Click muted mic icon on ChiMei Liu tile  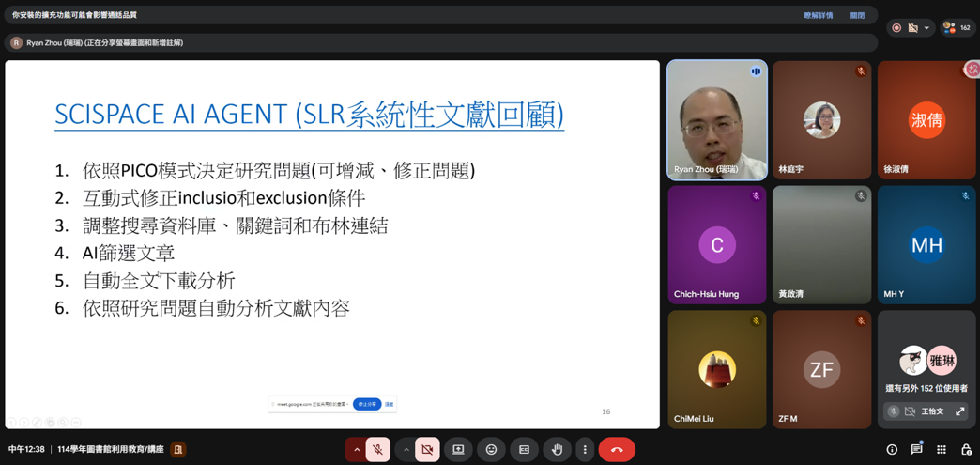click(756, 320)
